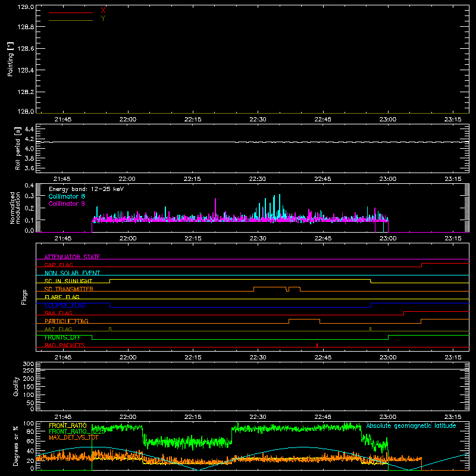476x476 pixels.
Task: Click the "FLARE_FLAG" label
Action: (x=62, y=297)
